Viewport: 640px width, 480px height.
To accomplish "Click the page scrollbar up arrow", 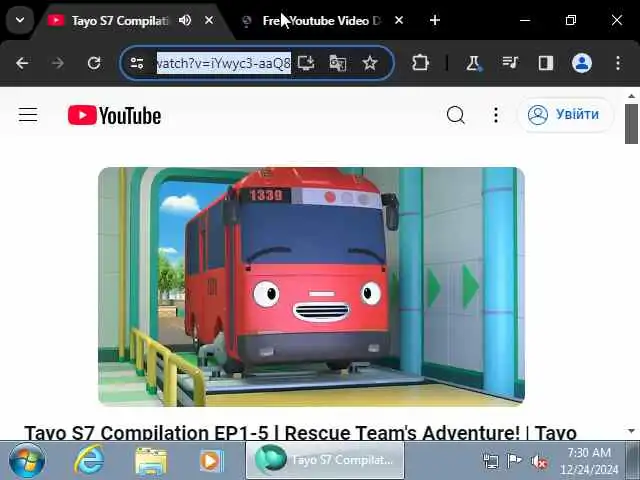I will pyautogui.click(x=631, y=96).
